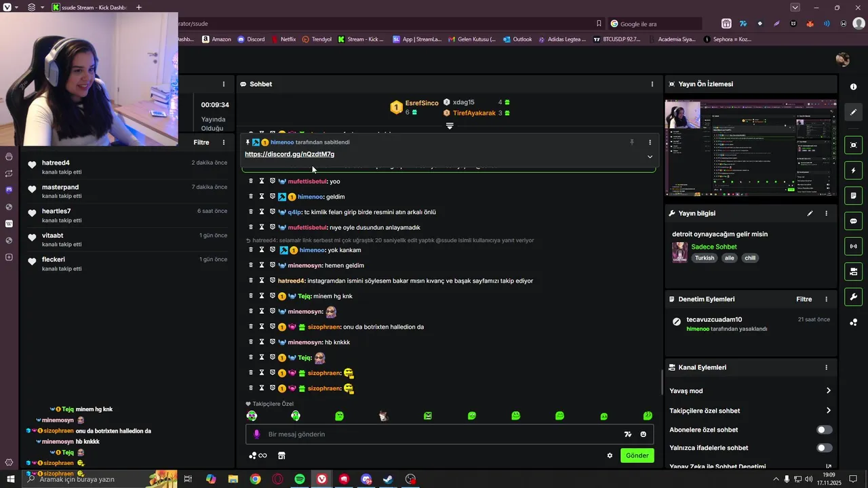The width and height of the screenshot is (868, 488).
Task: Open the browser tab list dropdown arrow
Action: [795, 7]
